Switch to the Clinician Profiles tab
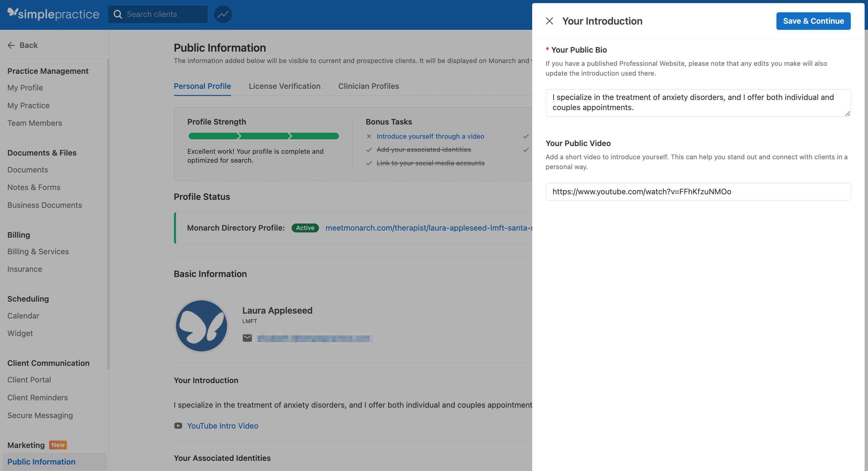Image resolution: width=868 pixels, height=471 pixels. pos(368,86)
